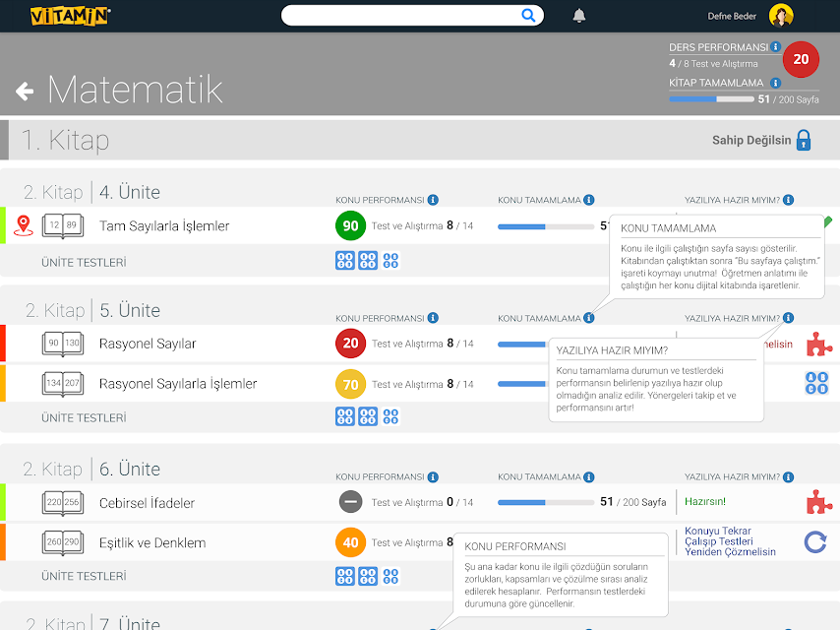Open notifications bell
Image resolution: width=840 pixels, height=630 pixels.
tap(579, 16)
